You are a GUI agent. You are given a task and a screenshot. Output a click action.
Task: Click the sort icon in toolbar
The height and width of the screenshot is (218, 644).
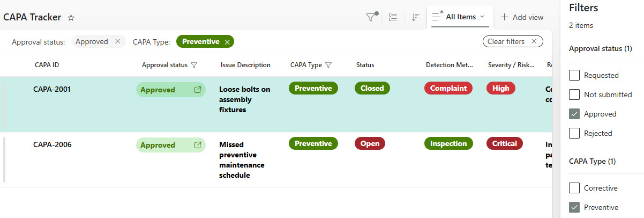(x=415, y=17)
